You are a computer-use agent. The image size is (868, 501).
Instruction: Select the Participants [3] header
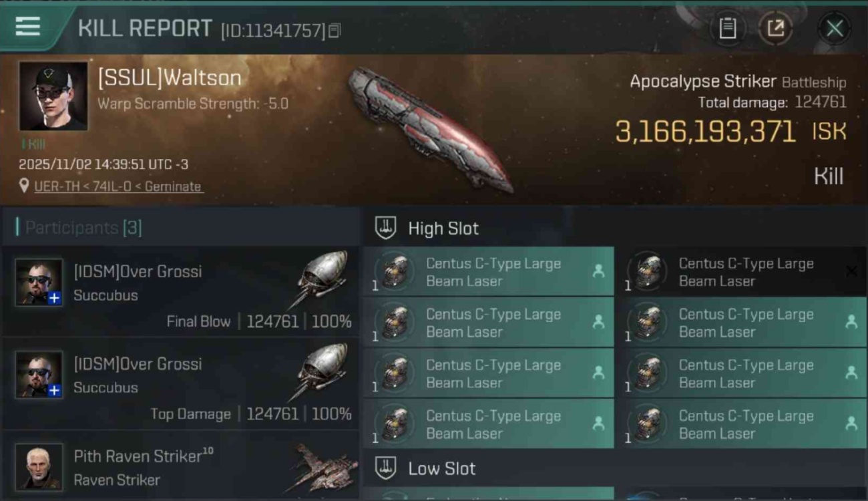click(83, 228)
